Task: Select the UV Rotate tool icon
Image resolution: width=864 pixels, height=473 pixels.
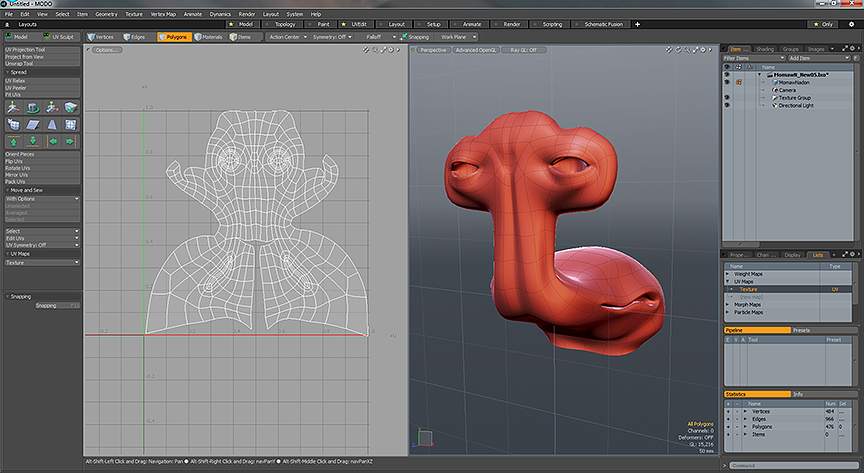Action: coord(33,108)
